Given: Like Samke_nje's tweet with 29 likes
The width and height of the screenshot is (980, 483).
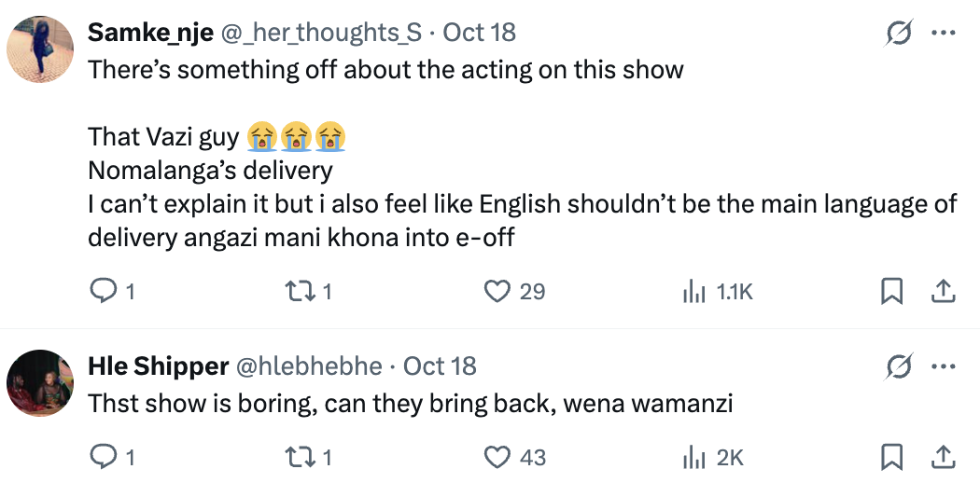Looking at the screenshot, I should (x=498, y=292).
